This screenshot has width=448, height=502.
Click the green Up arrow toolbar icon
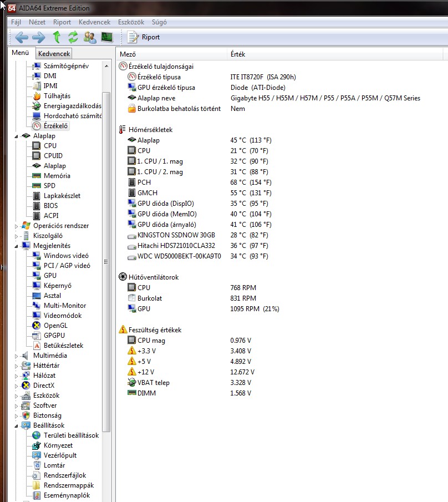[x=57, y=37]
